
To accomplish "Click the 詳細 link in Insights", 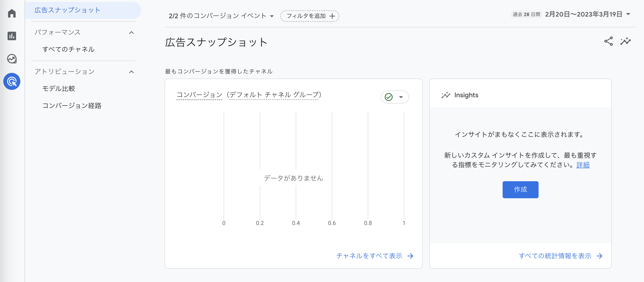I will 583,165.
